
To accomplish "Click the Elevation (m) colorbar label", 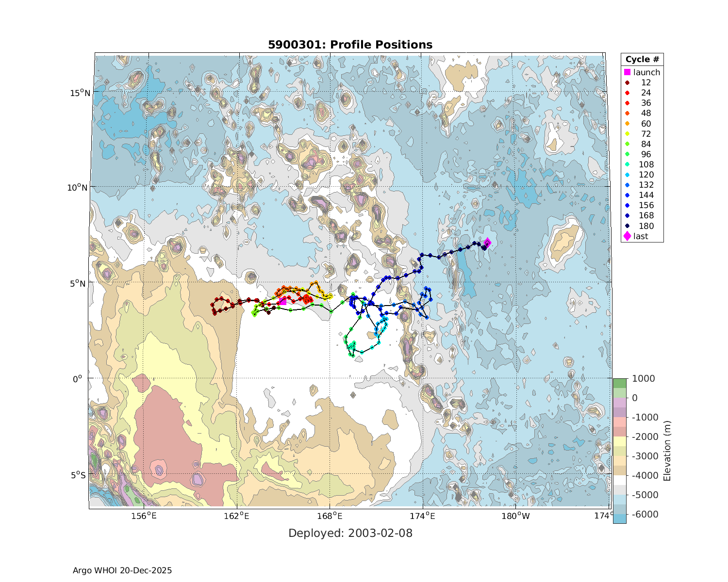I will point(667,451).
